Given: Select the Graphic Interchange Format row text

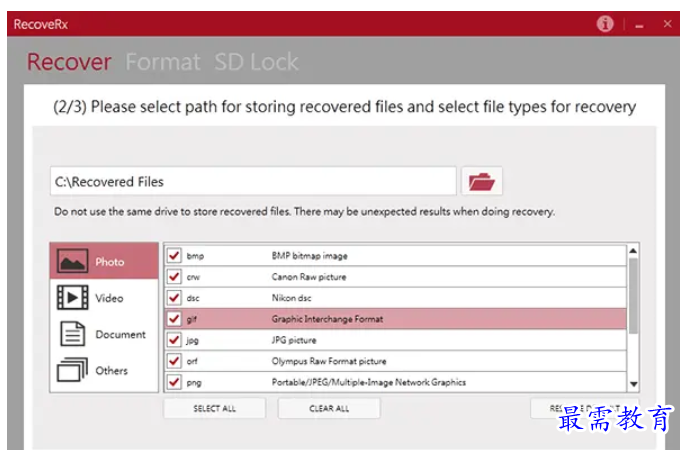Looking at the screenshot, I should [x=327, y=319].
